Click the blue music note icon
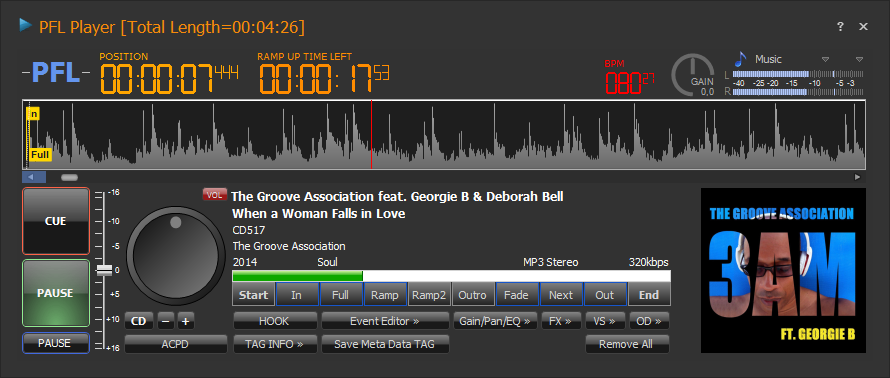This screenshot has width=890, height=378. 740,58
